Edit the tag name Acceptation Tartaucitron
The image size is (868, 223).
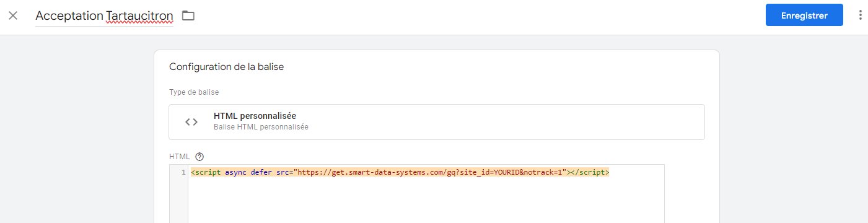[x=105, y=16]
